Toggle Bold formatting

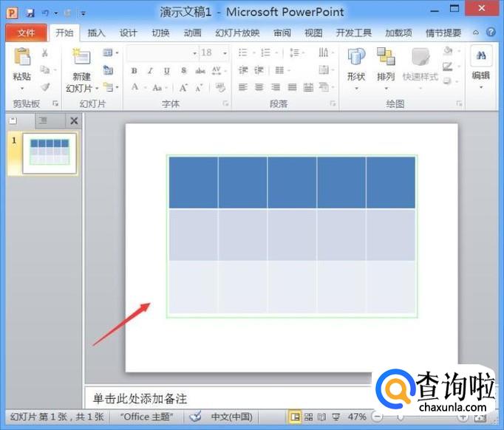click(134, 71)
